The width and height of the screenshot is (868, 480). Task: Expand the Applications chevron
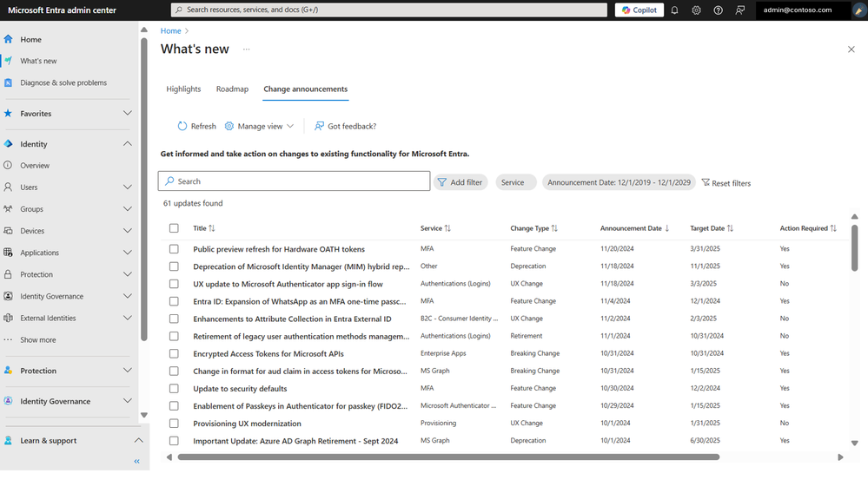pos(128,253)
